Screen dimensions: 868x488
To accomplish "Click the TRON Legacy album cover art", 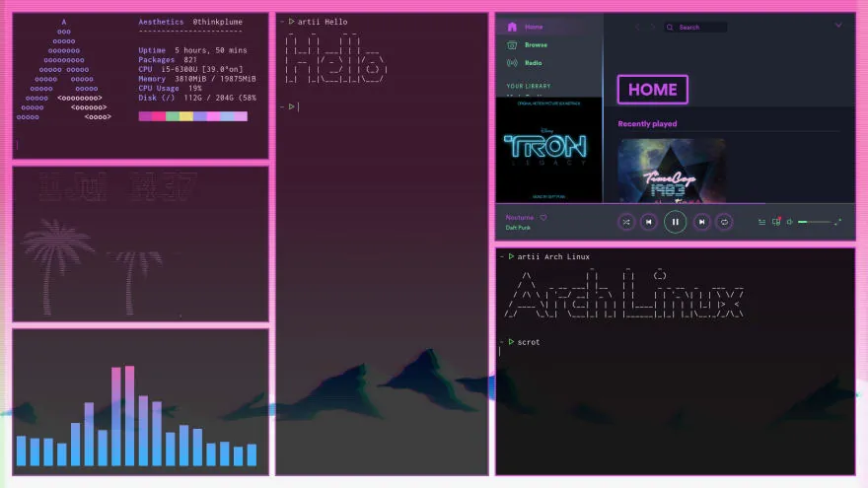I will (548, 150).
